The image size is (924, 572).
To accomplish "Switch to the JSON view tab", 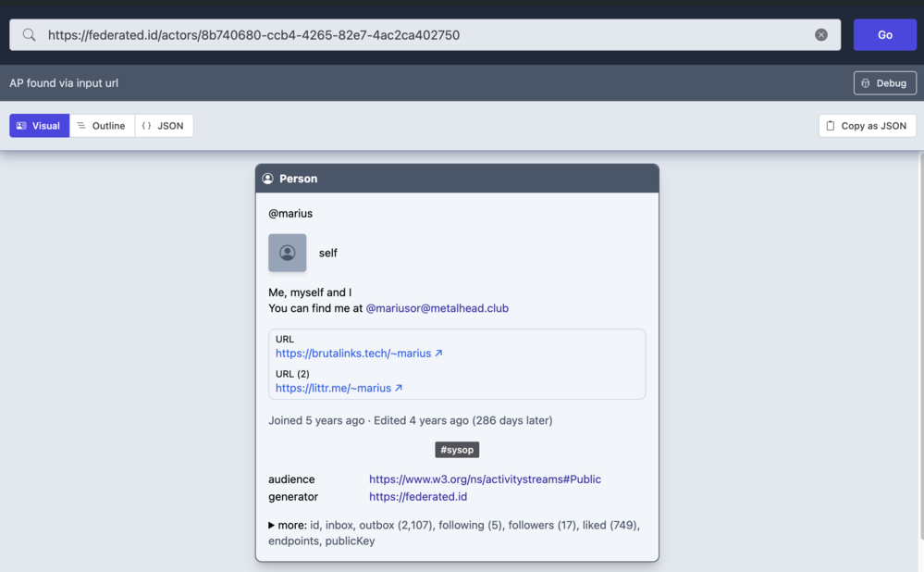I will (164, 126).
